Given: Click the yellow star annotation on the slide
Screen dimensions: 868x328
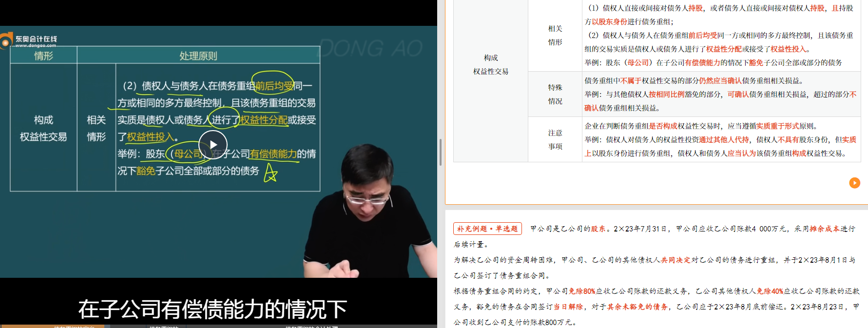Looking at the screenshot, I should [270, 174].
